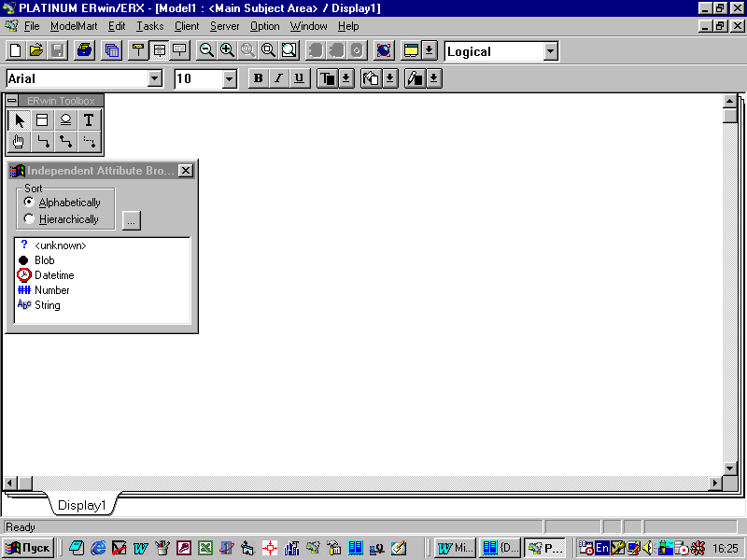Click the fill color bucket icon
Screen dimensions: 747x560
tap(371, 78)
